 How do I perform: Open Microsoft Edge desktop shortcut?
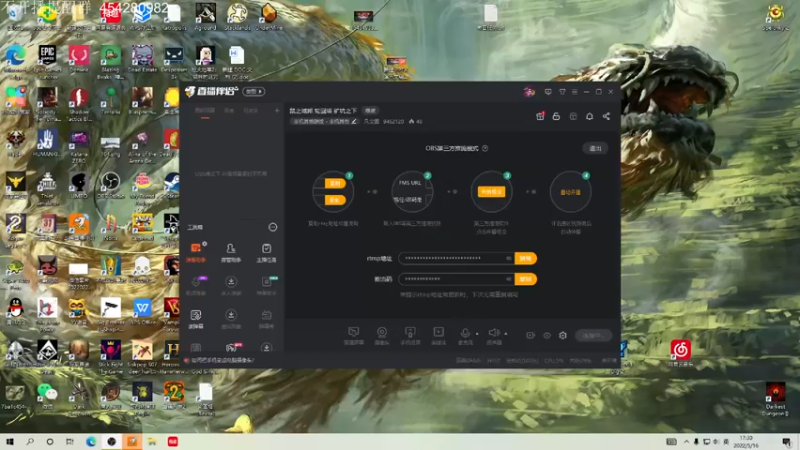[15, 60]
